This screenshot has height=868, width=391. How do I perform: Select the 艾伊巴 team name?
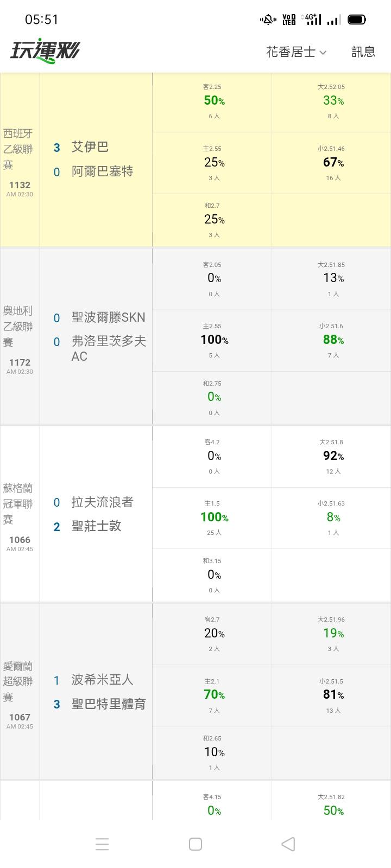tap(90, 147)
